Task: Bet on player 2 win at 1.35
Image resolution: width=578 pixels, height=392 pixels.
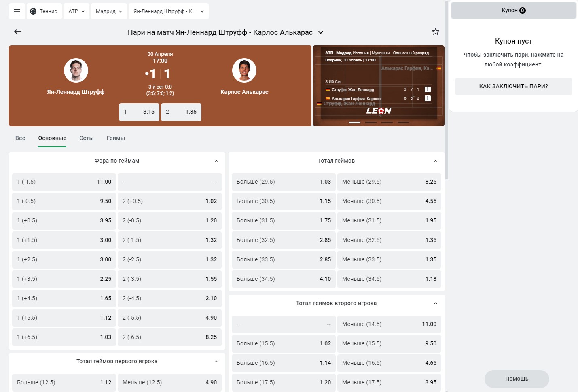Action: click(x=181, y=112)
